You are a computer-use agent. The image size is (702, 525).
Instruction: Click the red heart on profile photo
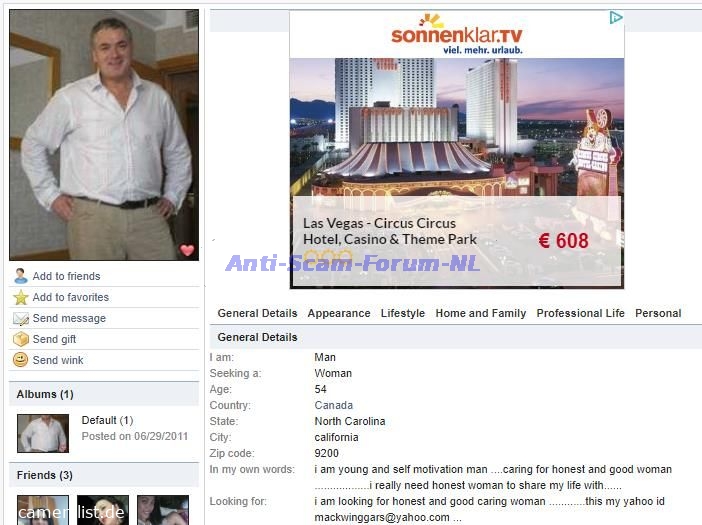point(187,250)
